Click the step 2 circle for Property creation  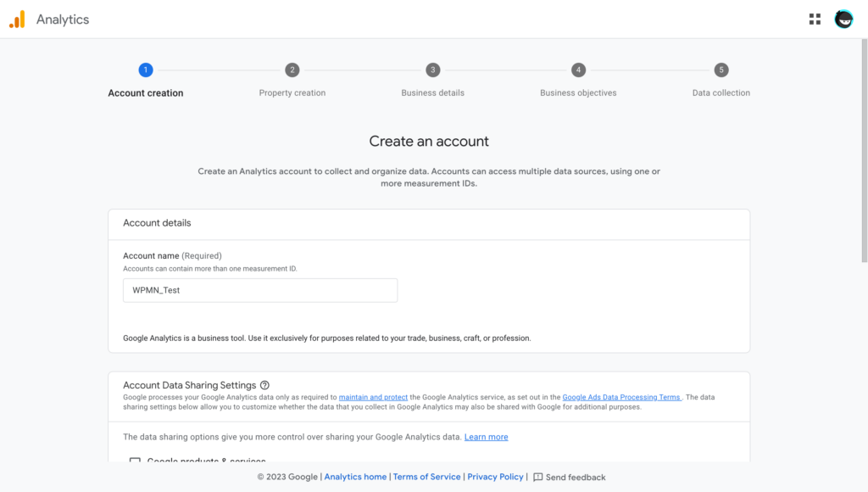click(x=292, y=70)
